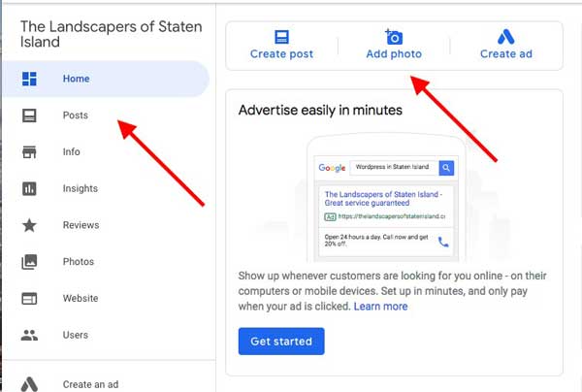Image resolution: width=582 pixels, height=392 pixels.
Task: Click ad headline 'The Landscapers of Staten Island'
Action: point(383,199)
